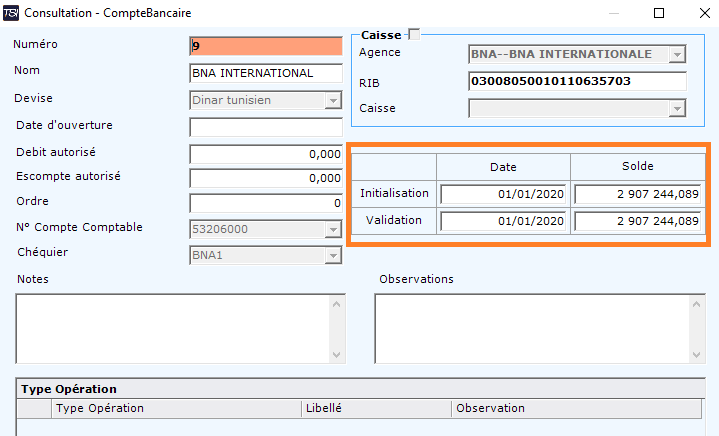Toggle the Caisse checkbox
This screenshot has width=719, height=436.
coord(414,34)
